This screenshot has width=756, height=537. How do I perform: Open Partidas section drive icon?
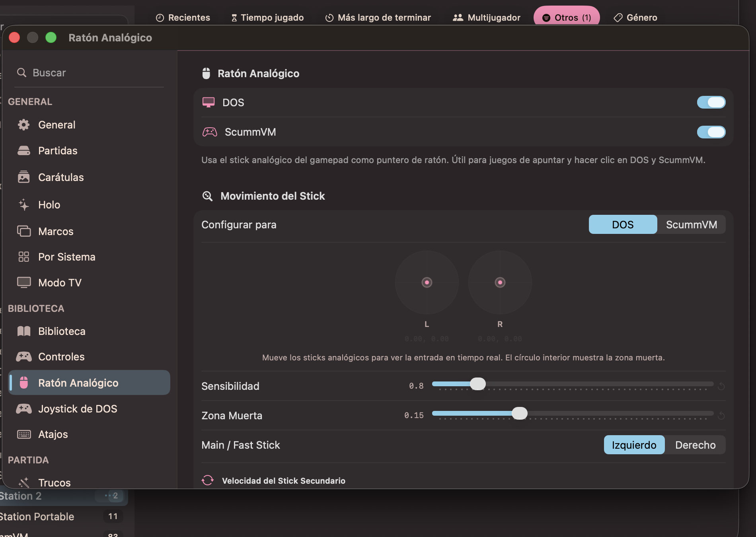24,151
